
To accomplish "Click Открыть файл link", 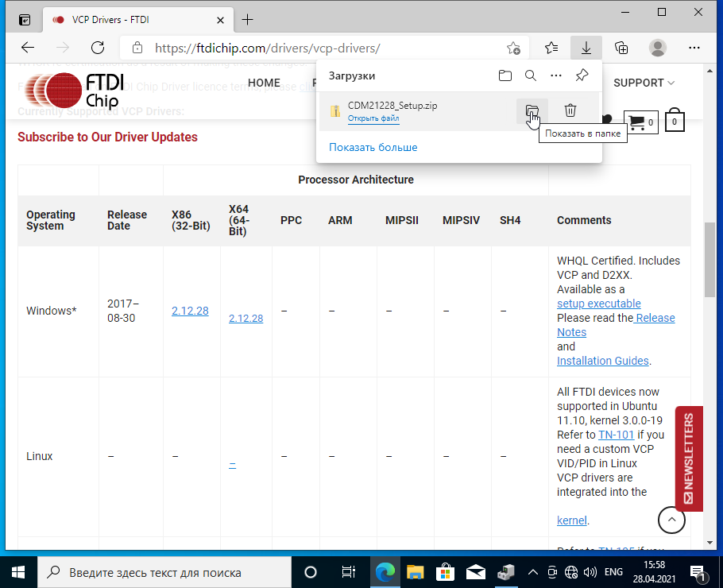I will coord(373,118).
